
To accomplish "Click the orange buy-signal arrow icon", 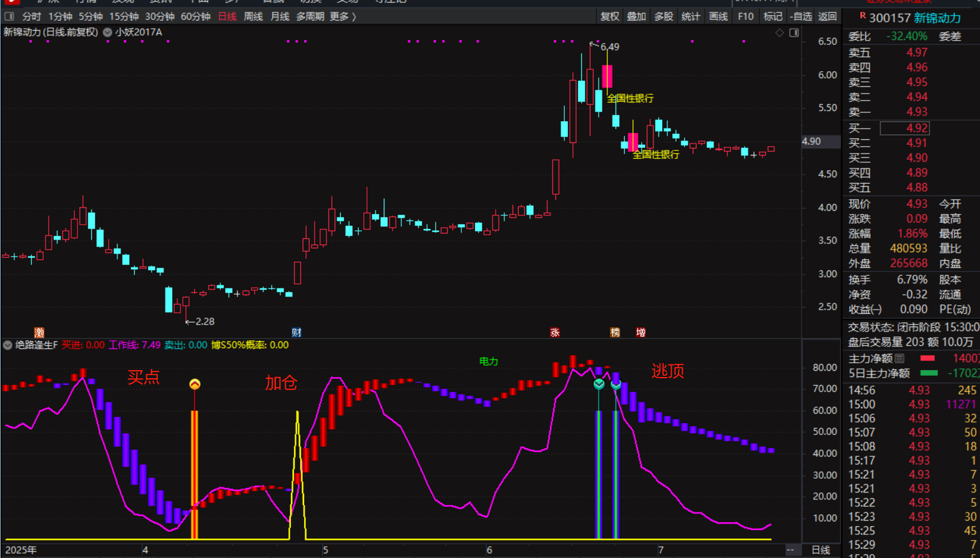I will click(195, 384).
